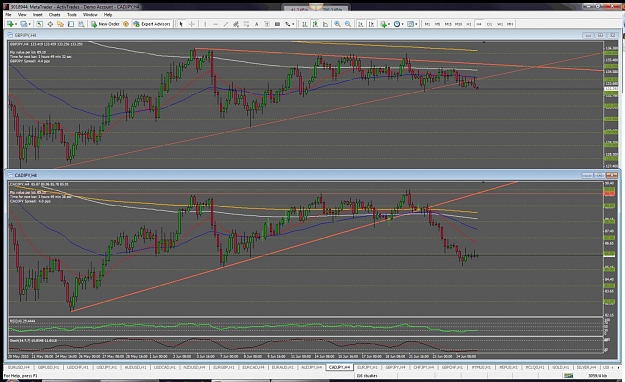This screenshot has height=382, width=625.
Task: Switch to the SILVER,H4 chart tab
Action: pos(586,367)
